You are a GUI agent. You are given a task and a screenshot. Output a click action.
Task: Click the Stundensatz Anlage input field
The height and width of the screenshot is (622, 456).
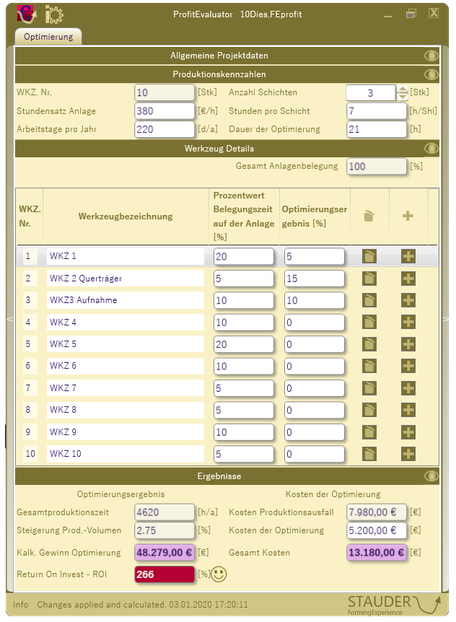(165, 111)
